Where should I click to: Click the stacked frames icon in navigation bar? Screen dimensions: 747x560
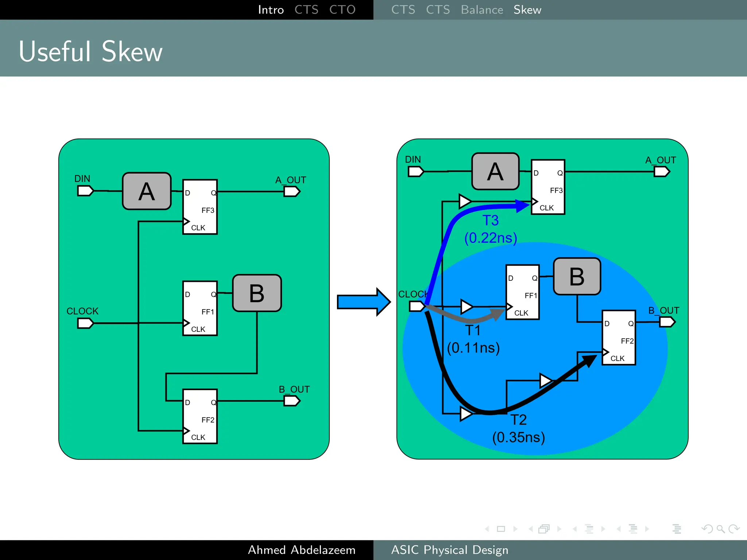tap(544, 529)
